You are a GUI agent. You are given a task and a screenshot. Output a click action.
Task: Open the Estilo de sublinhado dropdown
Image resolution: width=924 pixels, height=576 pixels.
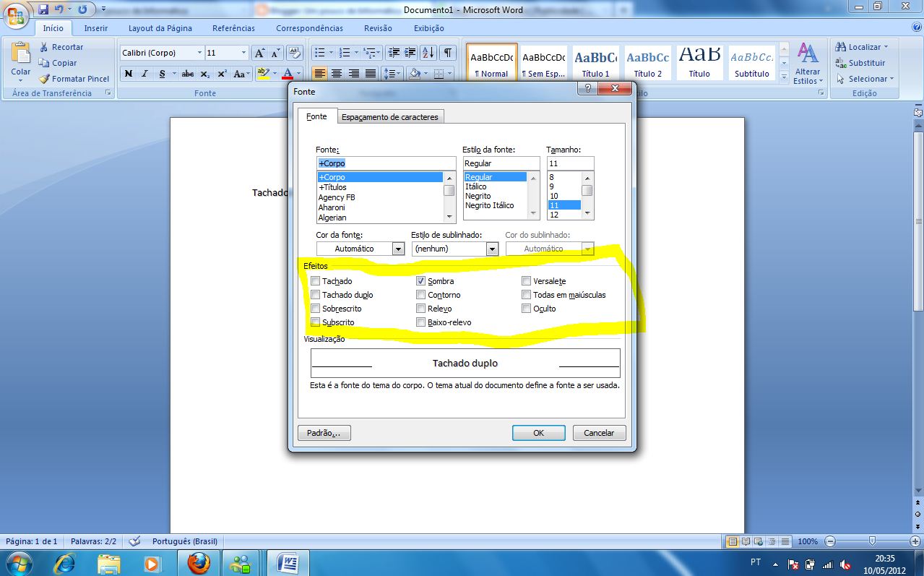[492, 249]
